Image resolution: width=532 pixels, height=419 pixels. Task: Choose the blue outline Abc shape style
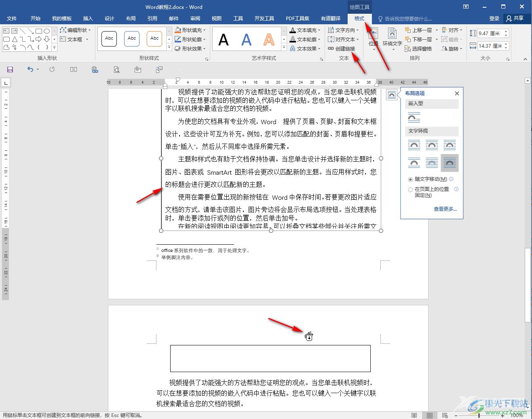click(132, 38)
